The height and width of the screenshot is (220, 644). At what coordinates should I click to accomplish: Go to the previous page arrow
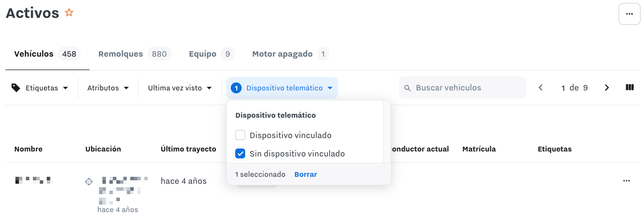pyautogui.click(x=541, y=88)
